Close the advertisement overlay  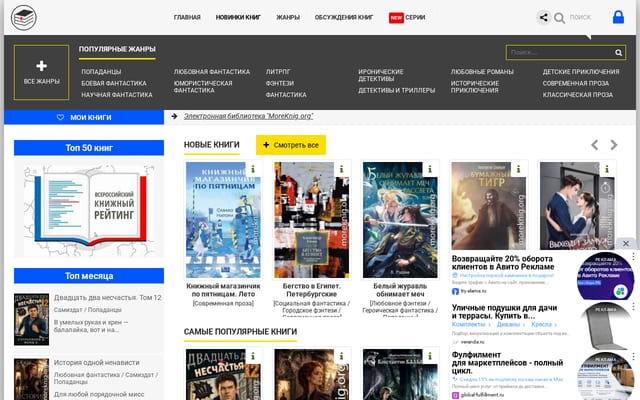[x=626, y=243]
